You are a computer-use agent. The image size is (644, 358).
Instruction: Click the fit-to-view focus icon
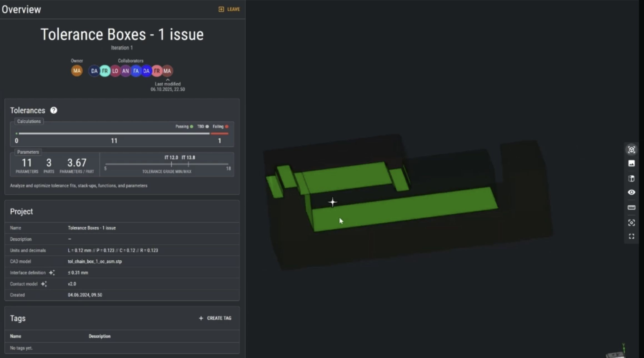(x=632, y=223)
